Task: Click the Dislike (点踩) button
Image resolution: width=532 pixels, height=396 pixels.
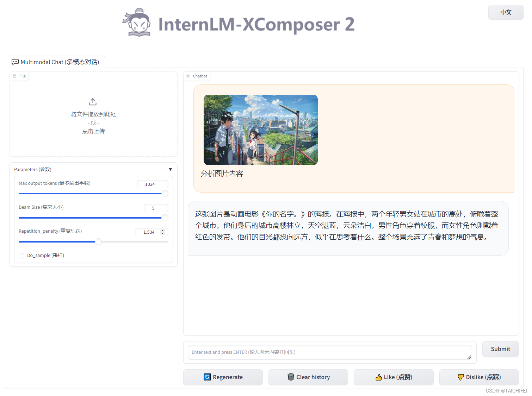Action: coord(479,377)
